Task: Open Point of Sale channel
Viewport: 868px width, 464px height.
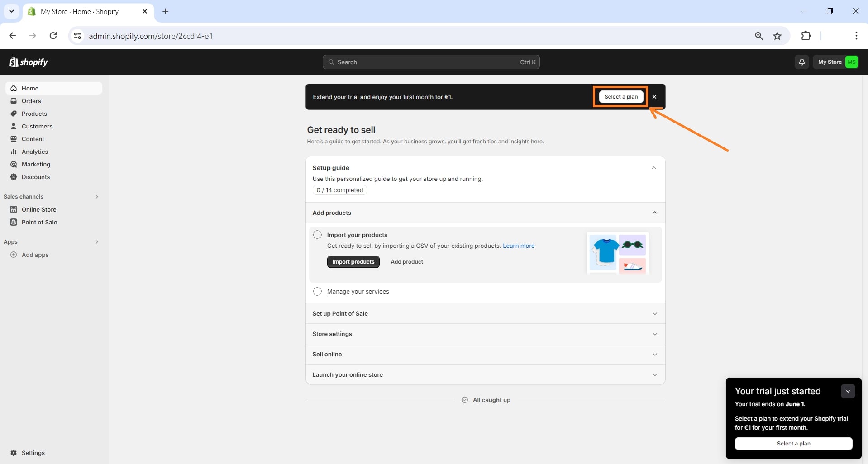Action: [54, 222]
